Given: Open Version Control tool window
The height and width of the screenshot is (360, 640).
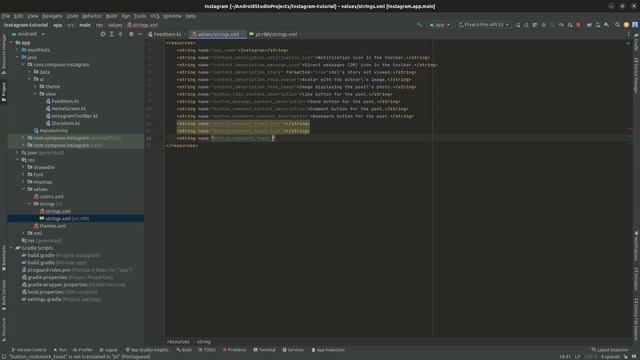Looking at the screenshot, I should (29, 350).
